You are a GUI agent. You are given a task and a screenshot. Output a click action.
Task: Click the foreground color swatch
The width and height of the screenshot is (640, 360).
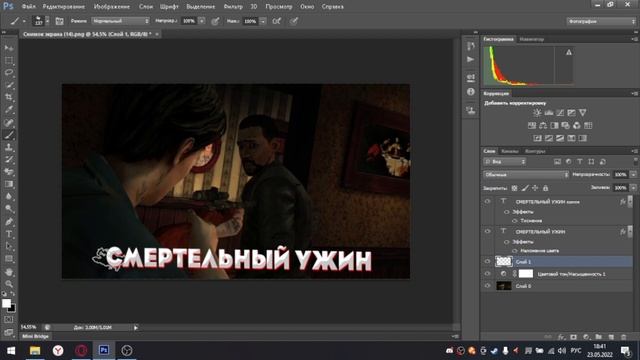tap(6, 303)
